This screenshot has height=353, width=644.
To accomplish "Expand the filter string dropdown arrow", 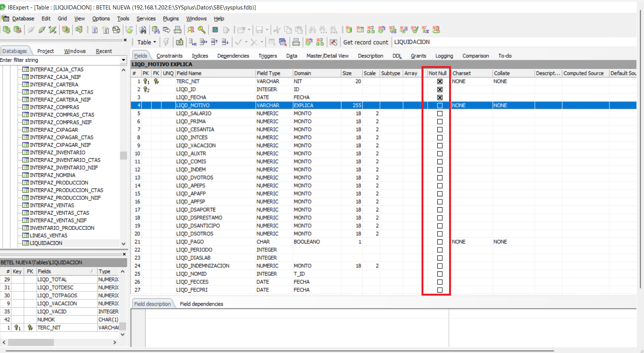I will [123, 60].
